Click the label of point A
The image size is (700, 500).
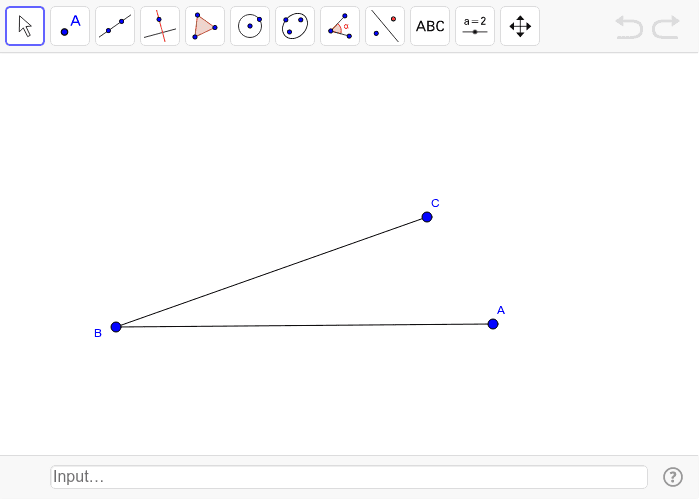coord(501,310)
